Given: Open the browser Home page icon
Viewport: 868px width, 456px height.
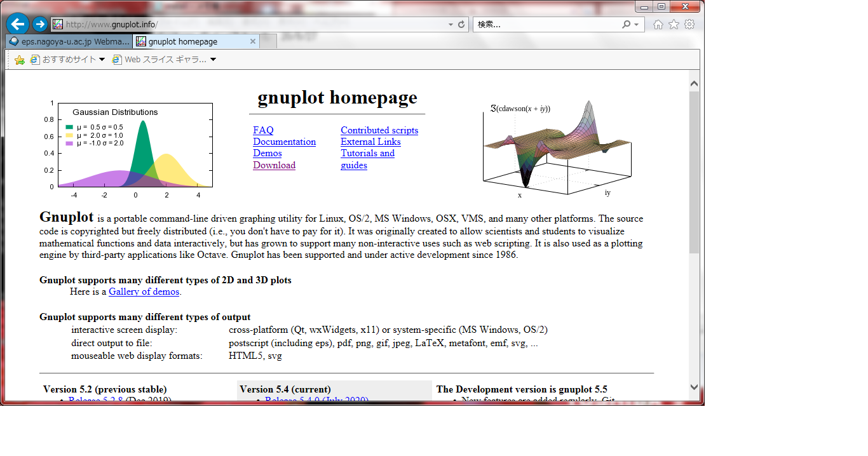Looking at the screenshot, I should 658,24.
